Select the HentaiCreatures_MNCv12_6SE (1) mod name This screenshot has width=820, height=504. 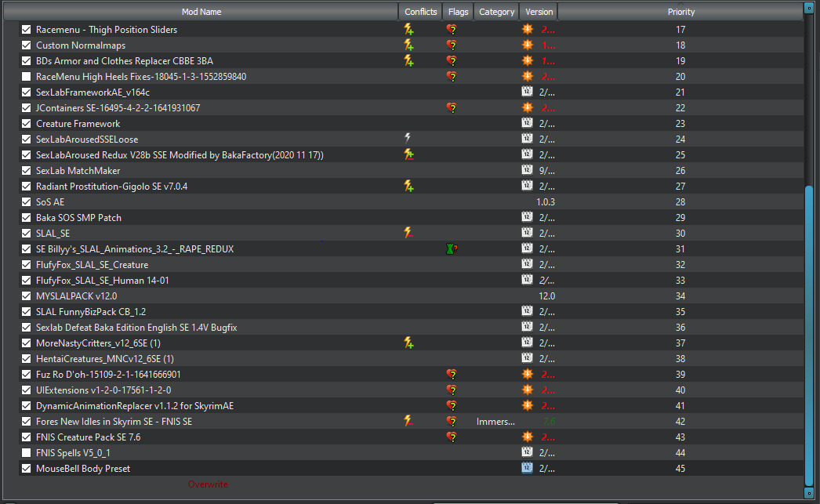point(104,359)
